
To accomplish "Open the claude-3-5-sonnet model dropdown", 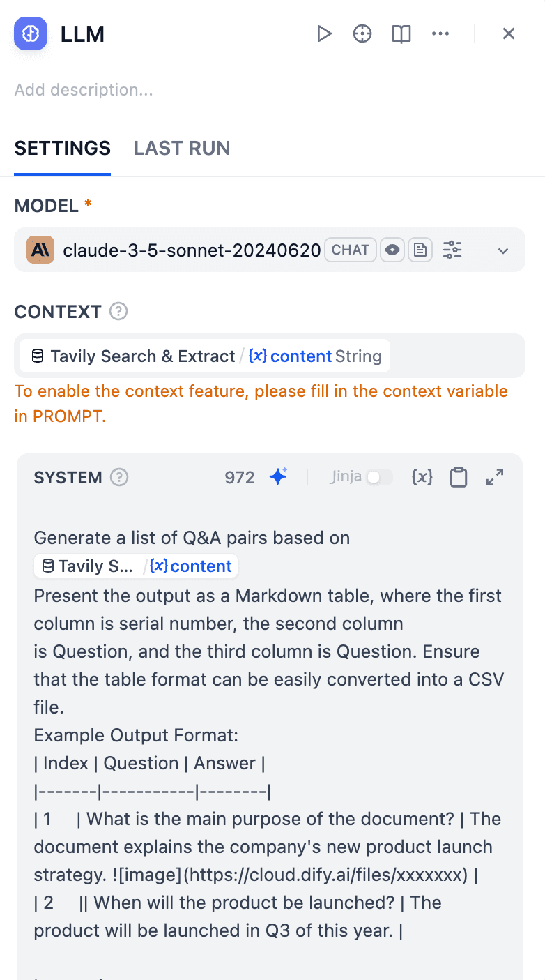I will [192, 250].
